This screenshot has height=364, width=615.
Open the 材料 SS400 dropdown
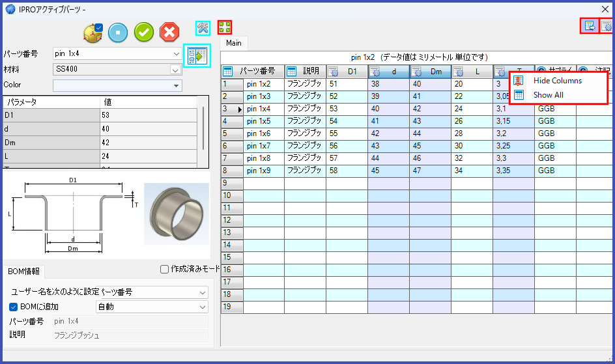[175, 70]
